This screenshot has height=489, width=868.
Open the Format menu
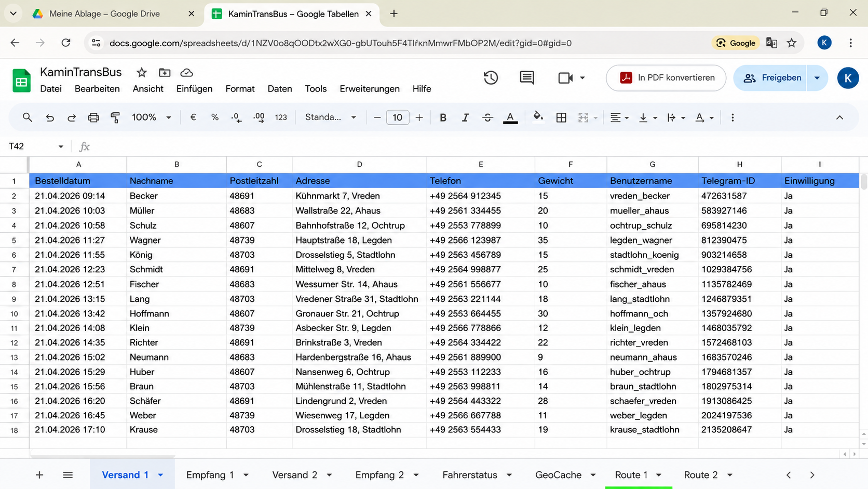pos(240,89)
